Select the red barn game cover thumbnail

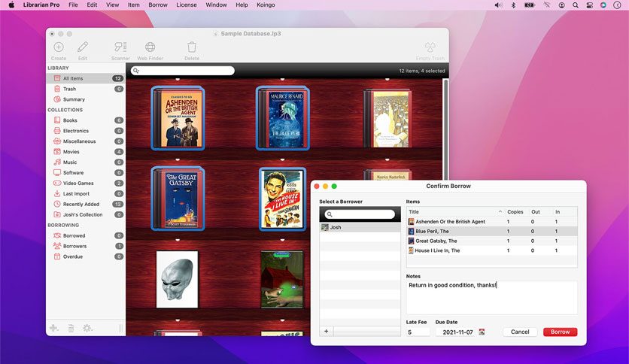coord(282,280)
